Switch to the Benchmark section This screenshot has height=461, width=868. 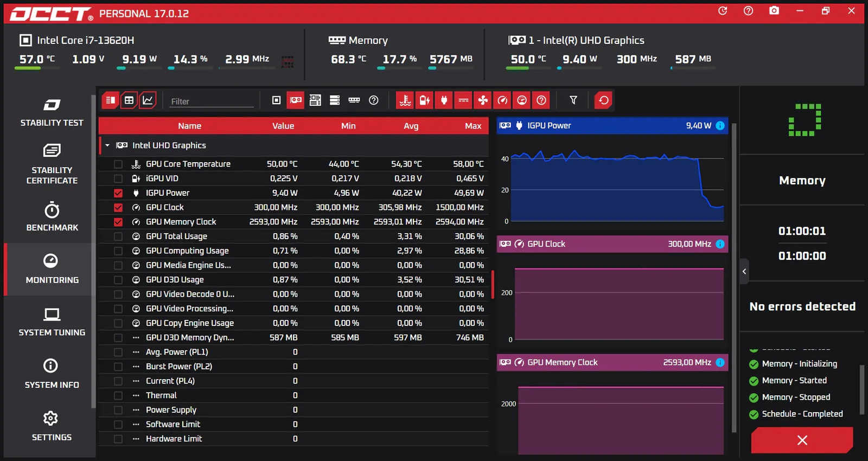(52, 217)
